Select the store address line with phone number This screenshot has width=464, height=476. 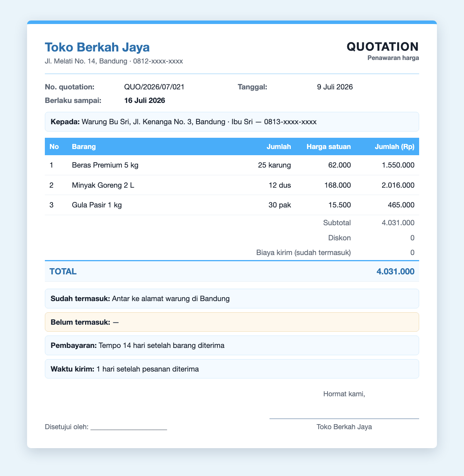click(x=114, y=61)
